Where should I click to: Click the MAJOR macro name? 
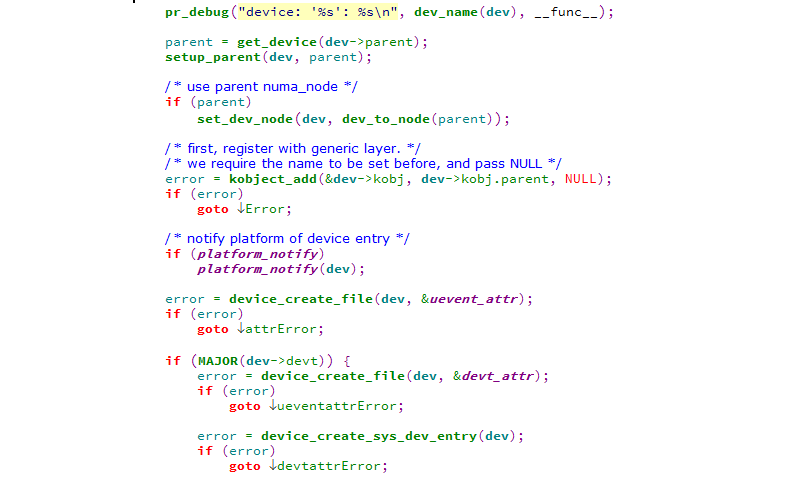[x=217, y=360]
